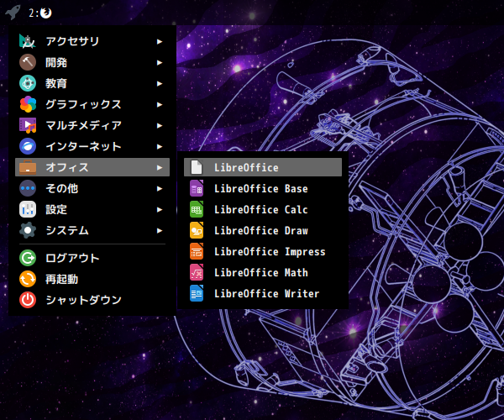Click the red シャットダウン power icon

click(28, 300)
